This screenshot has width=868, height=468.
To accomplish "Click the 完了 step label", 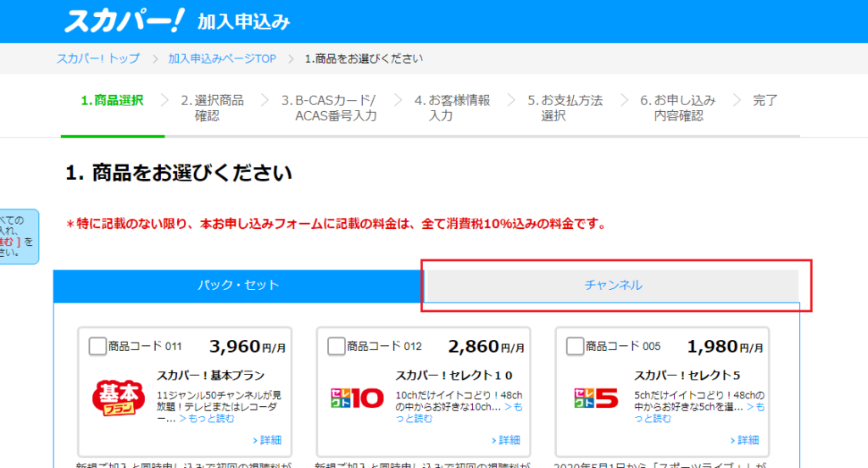I will (x=765, y=100).
